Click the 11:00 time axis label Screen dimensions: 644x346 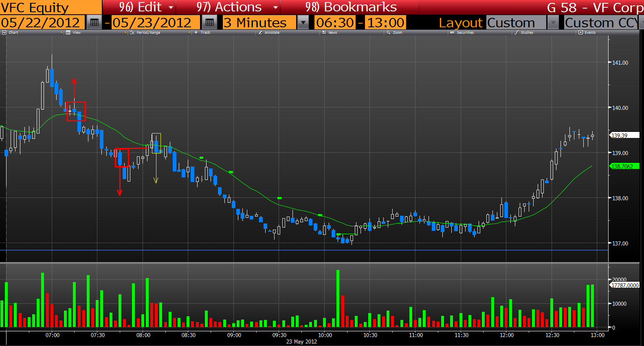[416, 335]
